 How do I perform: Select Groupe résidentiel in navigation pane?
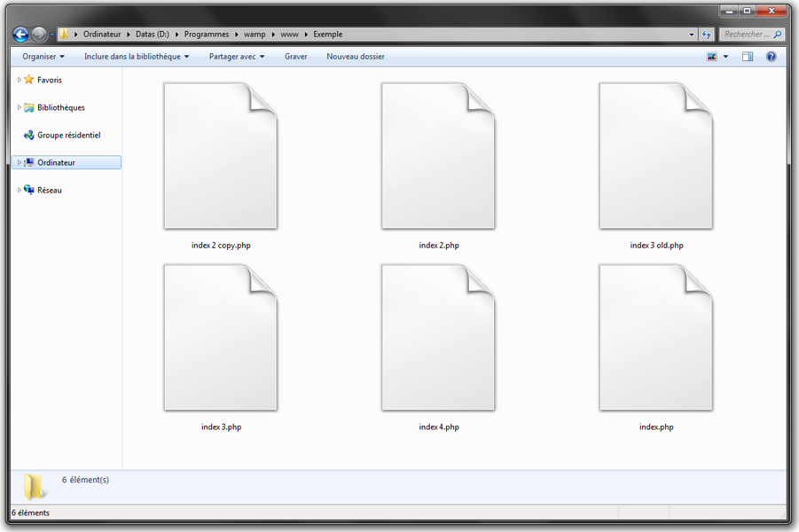pos(68,136)
